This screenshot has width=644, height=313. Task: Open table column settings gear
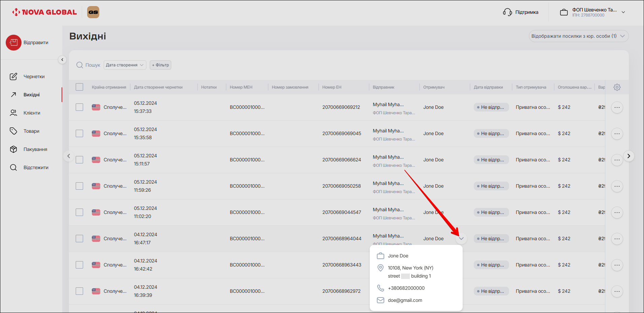click(x=617, y=87)
